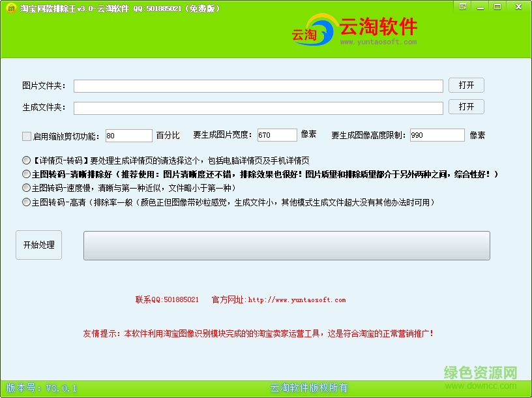Image resolution: width=532 pixels, height=398 pixels.
Task: Close the 淘宝同款排除王 window
Action: point(518,7)
